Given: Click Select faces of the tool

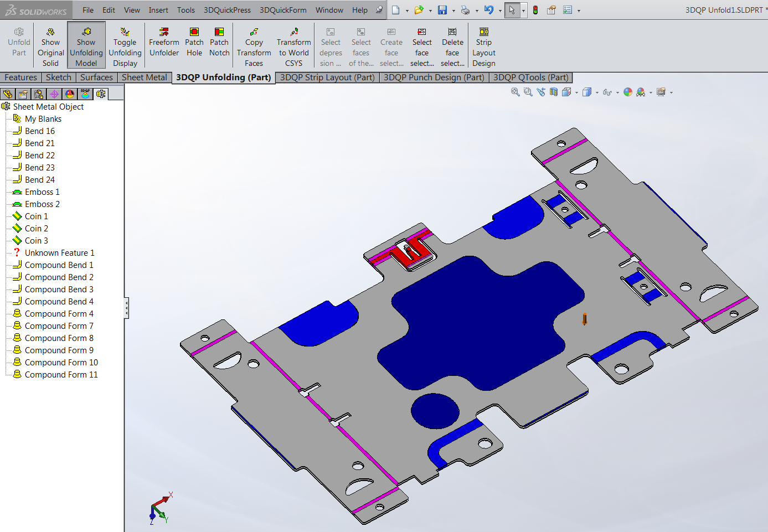Looking at the screenshot, I should pyautogui.click(x=361, y=47).
